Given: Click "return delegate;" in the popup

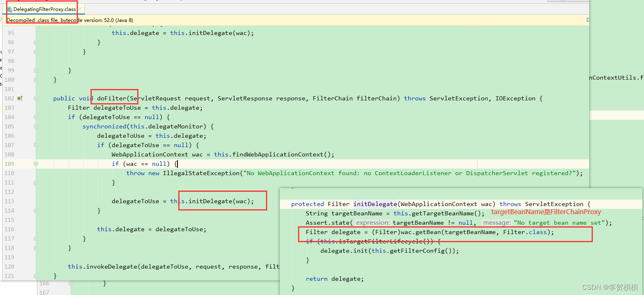Looking at the screenshot, I should tap(335, 279).
